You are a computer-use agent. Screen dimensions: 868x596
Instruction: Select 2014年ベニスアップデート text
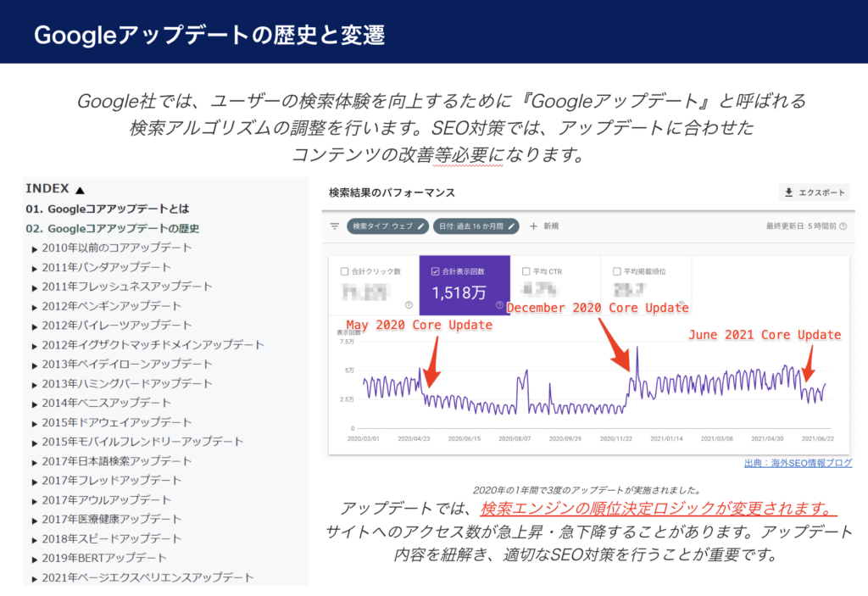coord(106,403)
